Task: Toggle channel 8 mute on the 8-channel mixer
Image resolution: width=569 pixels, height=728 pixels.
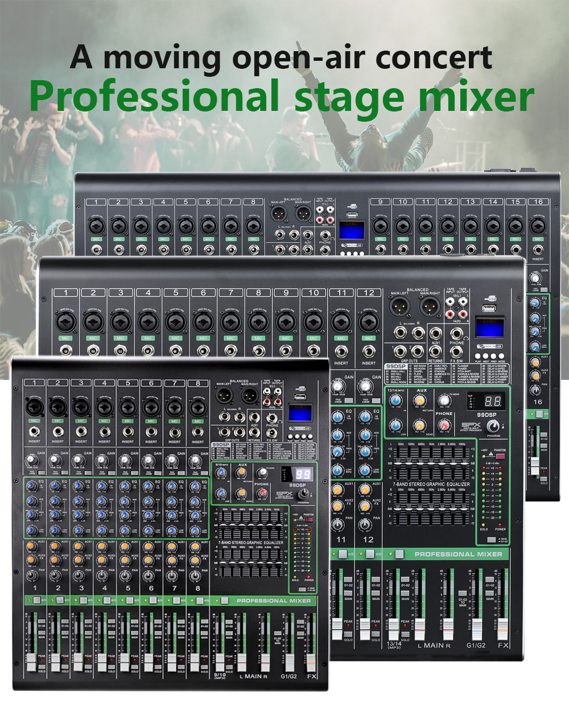Action: [x=200, y=600]
